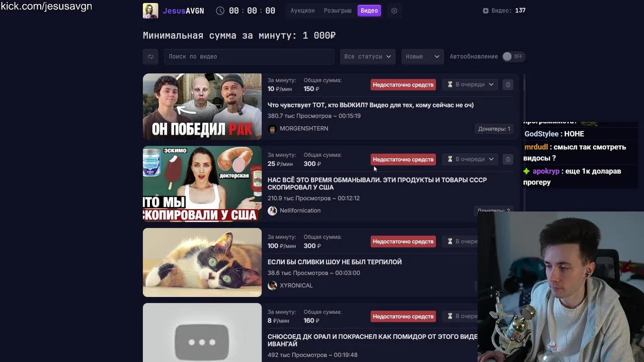Expand В очереди status for MORGENSHTERN video
The width and height of the screenshot is (644, 362).
click(470, 84)
